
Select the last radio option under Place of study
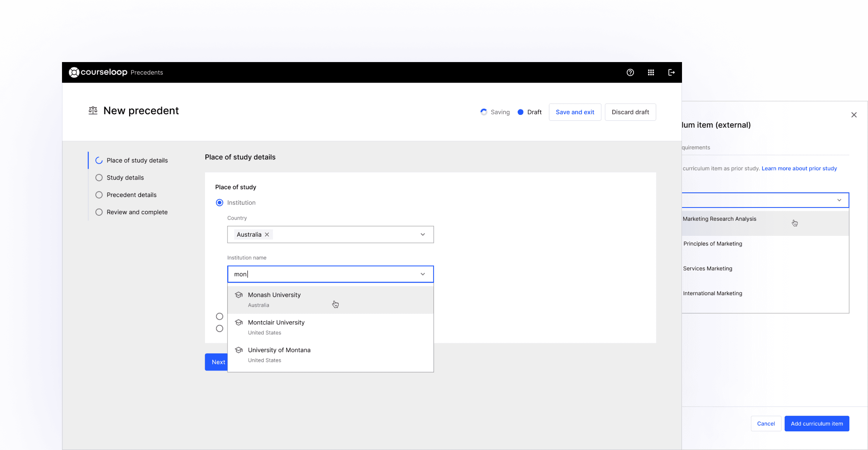pyautogui.click(x=220, y=329)
